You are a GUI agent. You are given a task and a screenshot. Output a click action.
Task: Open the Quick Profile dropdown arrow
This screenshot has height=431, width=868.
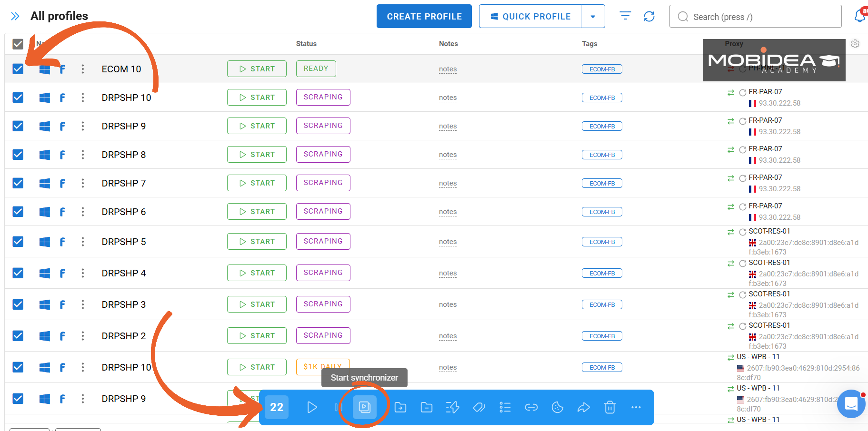[x=593, y=17]
